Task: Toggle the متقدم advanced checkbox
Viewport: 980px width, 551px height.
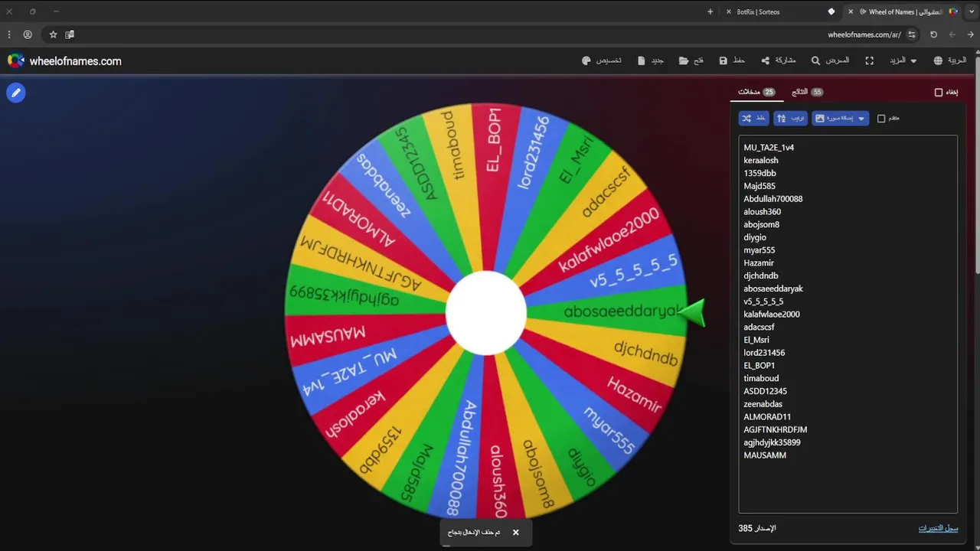Action: click(881, 119)
